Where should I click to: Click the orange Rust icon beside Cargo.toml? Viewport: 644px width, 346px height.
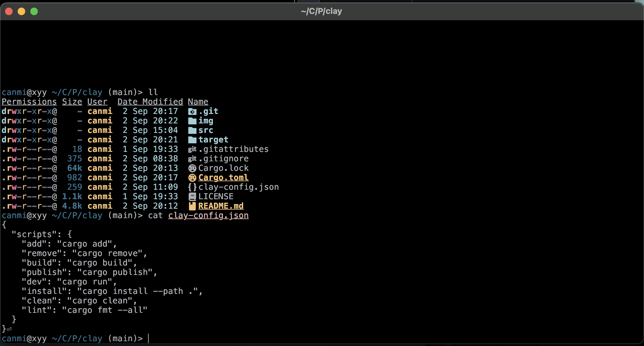(192, 178)
